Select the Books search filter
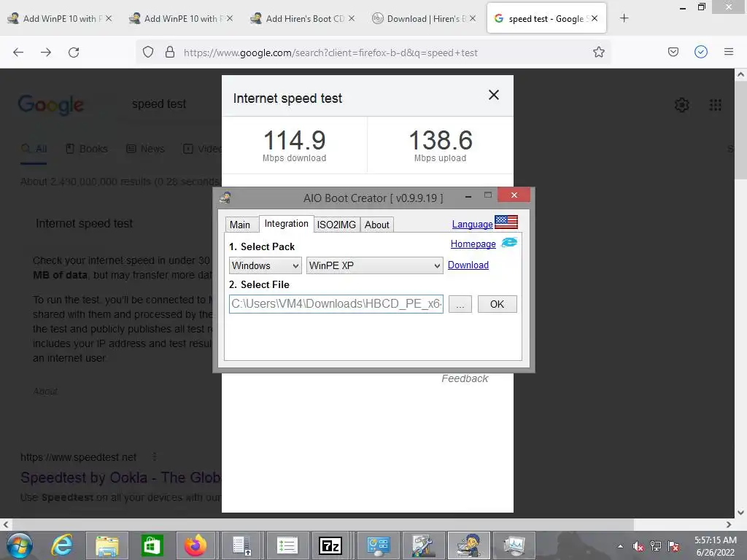Screen dimensions: 747x560 pos(87,149)
